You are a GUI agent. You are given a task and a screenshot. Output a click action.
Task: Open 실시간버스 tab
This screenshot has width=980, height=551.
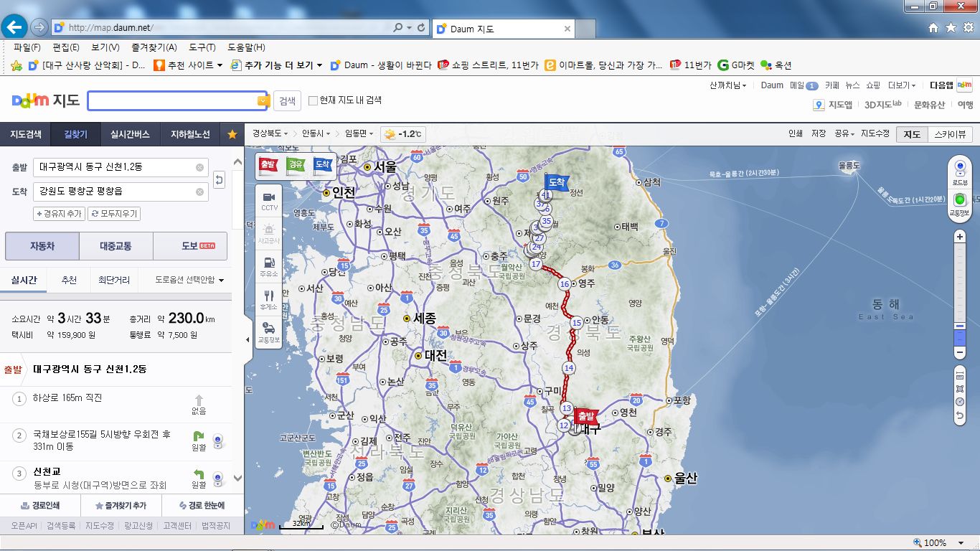130,134
